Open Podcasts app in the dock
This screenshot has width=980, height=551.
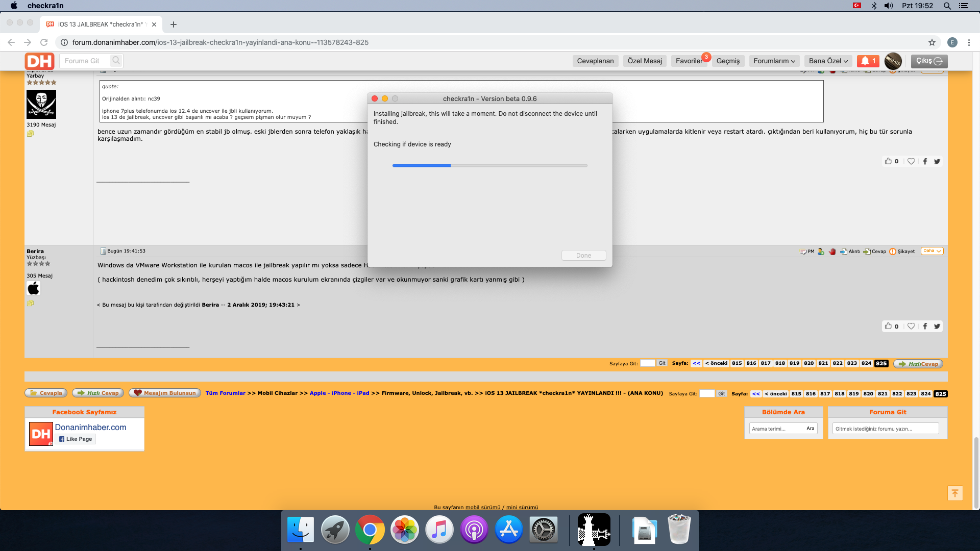(x=474, y=530)
